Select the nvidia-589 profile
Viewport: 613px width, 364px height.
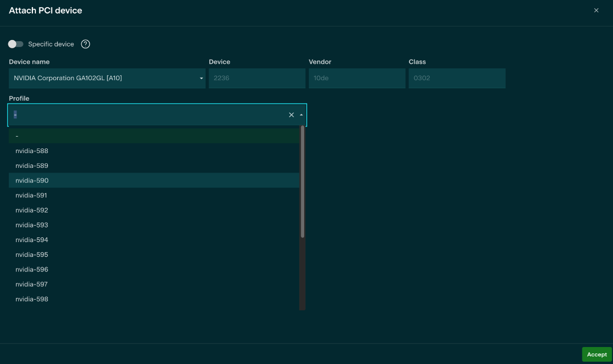[32, 166]
